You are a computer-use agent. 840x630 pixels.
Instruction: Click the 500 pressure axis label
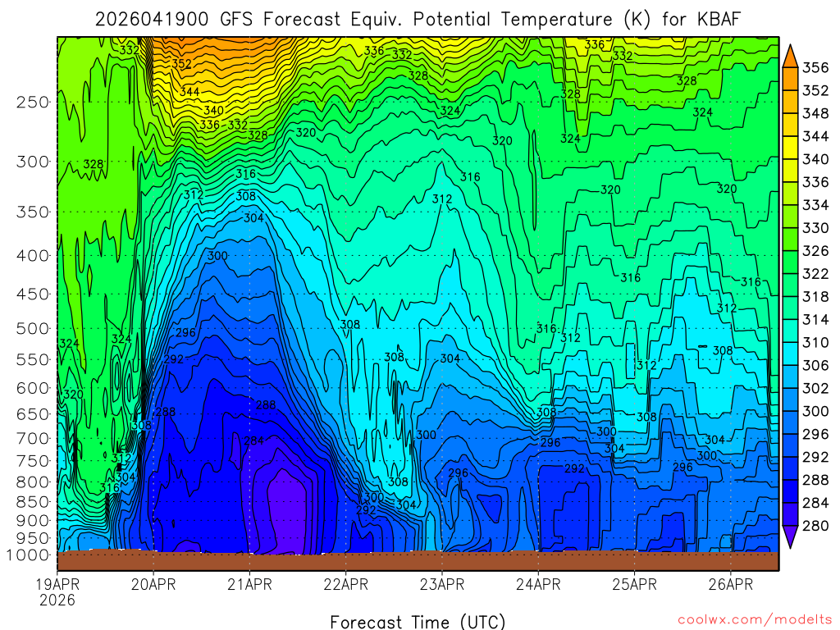(x=33, y=328)
